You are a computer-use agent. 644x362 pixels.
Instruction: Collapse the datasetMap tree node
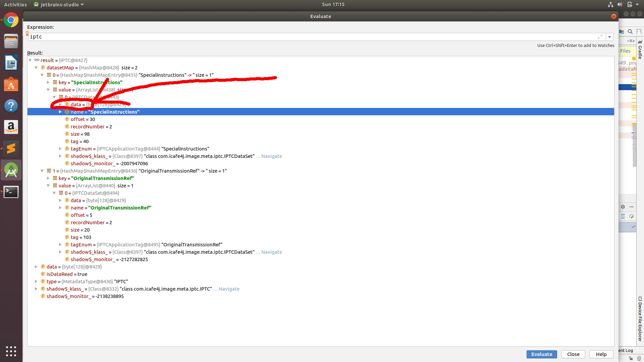36,67
